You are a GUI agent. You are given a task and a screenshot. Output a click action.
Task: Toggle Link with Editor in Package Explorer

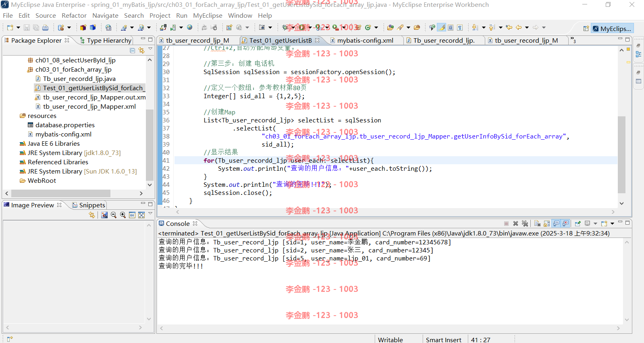141,50
